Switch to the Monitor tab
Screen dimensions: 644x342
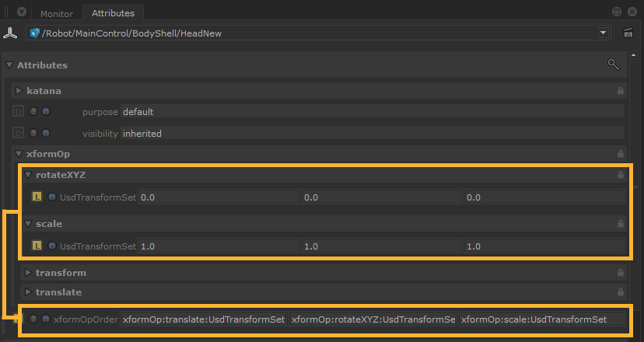[x=56, y=14]
